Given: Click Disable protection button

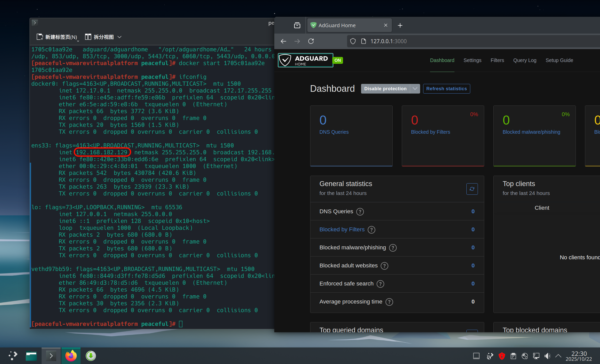Looking at the screenshot, I should [385, 89].
